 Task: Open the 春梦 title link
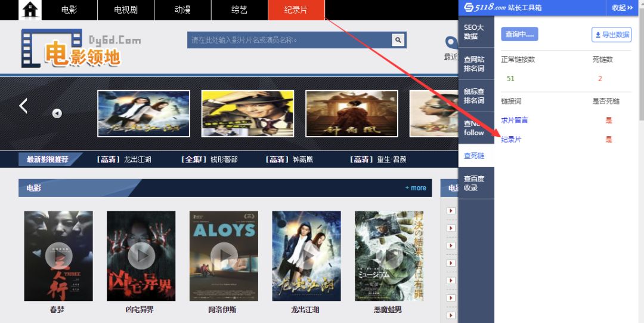(57, 310)
